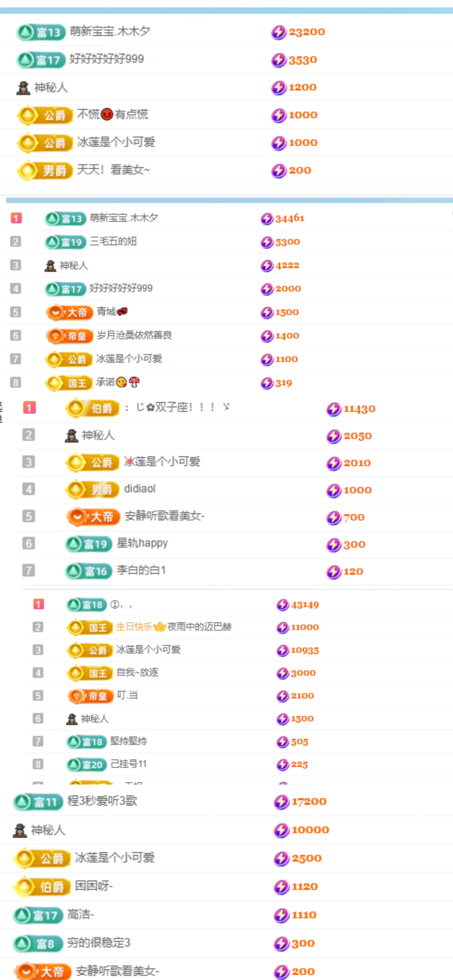The height and width of the screenshot is (980, 453).
Task: Click the lightning icon beside 43149
Action: point(282,605)
